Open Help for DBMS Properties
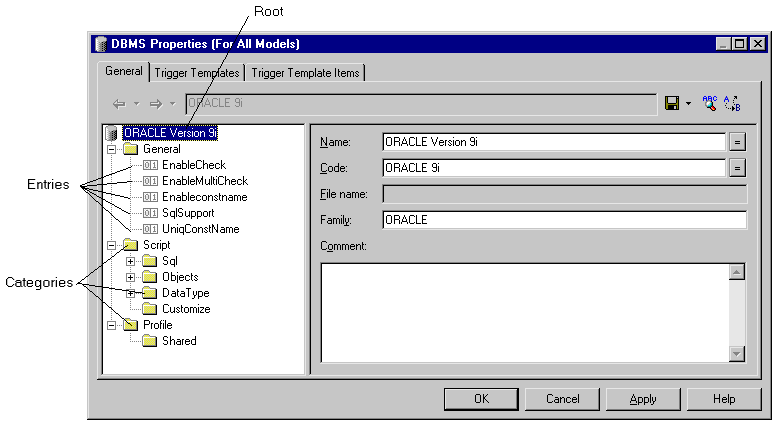Screen dimensions: 774x438 click(x=724, y=399)
